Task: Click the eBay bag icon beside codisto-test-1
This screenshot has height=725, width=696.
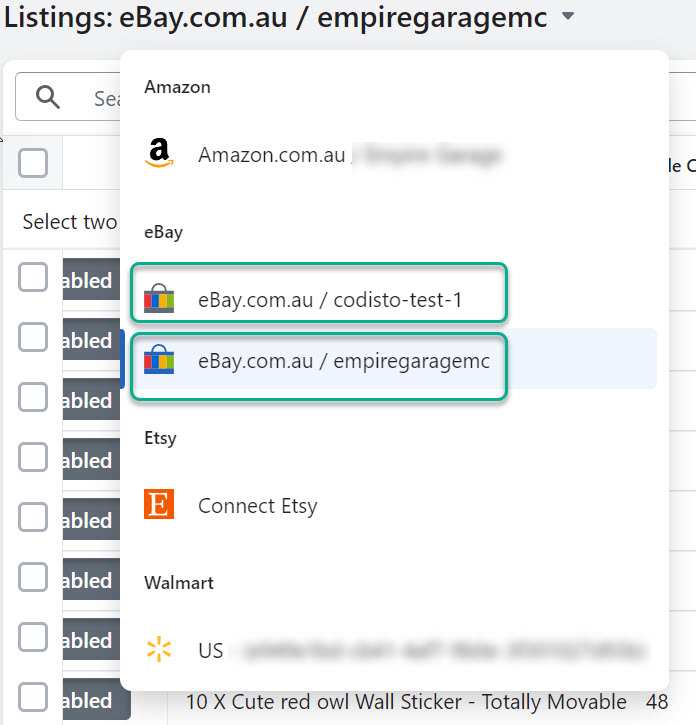Action: (x=159, y=298)
